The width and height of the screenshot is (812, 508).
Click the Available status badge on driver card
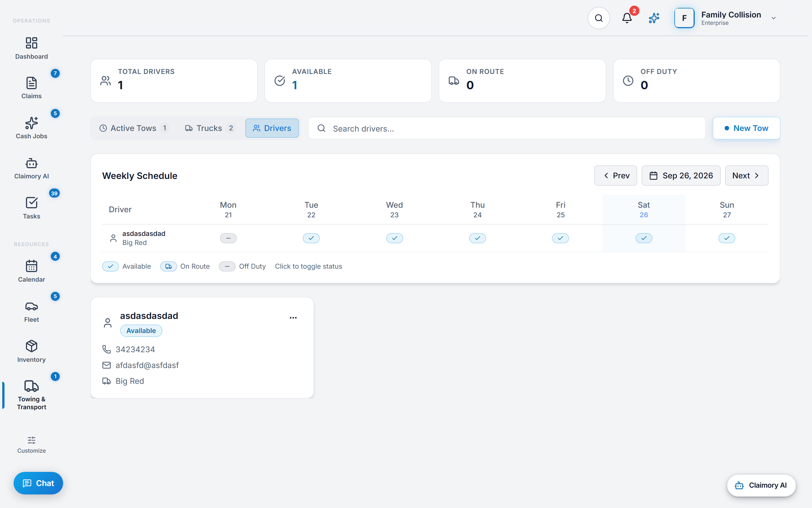point(141,330)
